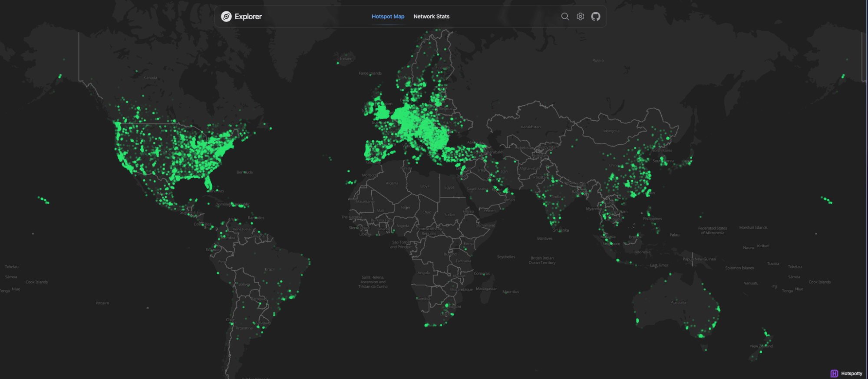The height and width of the screenshot is (379, 868).
Task: Click the Brazil map label
Action: (x=270, y=269)
